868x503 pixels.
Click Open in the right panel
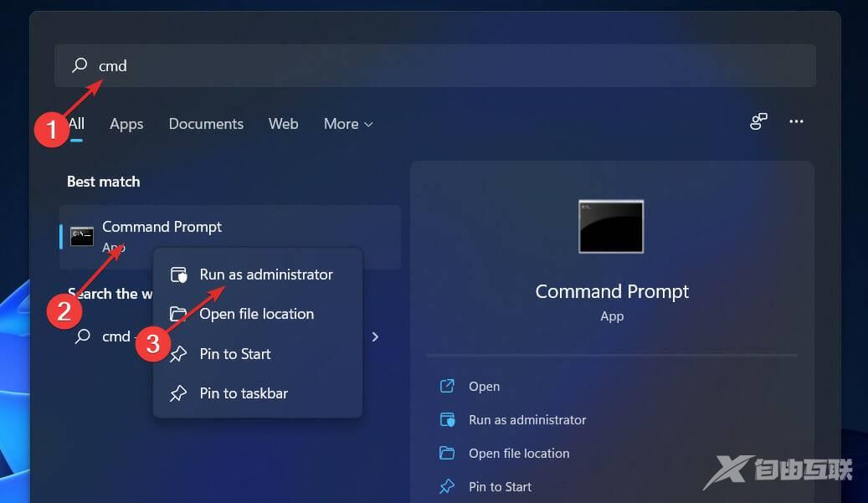coord(484,387)
